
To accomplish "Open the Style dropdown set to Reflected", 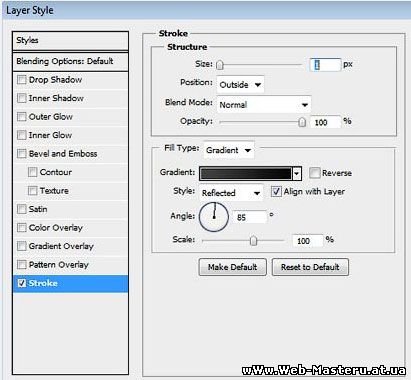I will point(231,193).
